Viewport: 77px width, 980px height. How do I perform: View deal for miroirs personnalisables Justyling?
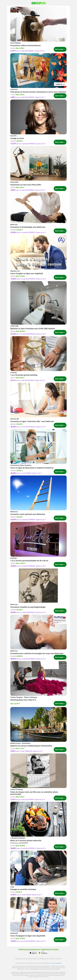tap(60, 564)
